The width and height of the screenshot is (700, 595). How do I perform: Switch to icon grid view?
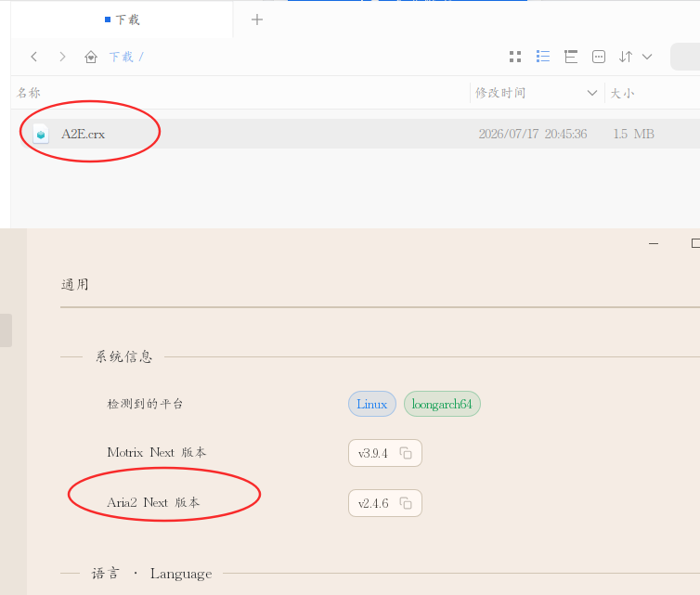tap(515, 57)
